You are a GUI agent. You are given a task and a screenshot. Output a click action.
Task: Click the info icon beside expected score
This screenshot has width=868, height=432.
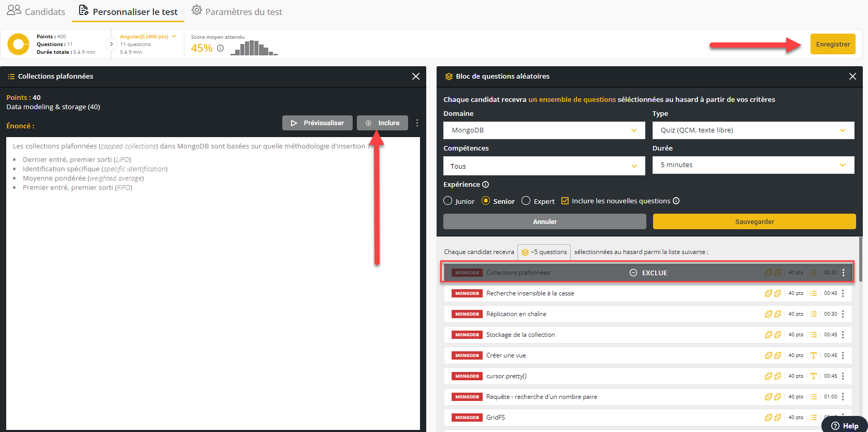[x=221, y=48]
